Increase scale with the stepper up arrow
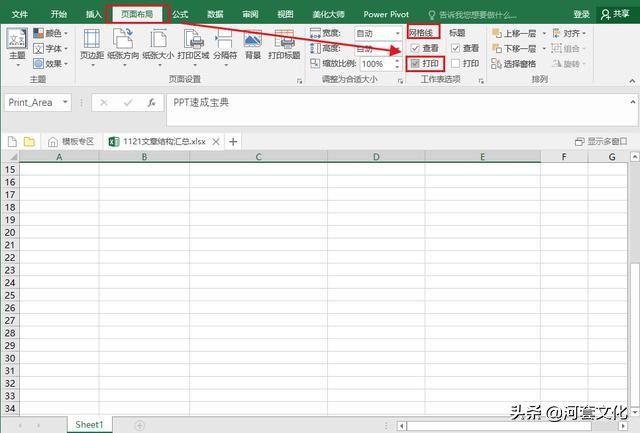 [397, 60]
